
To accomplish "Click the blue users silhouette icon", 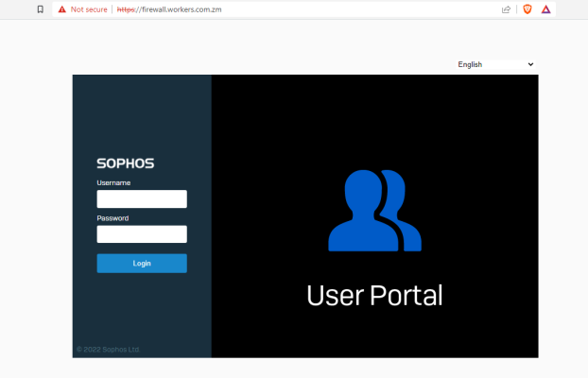I will pyautogui.click(x=375, y=211).
